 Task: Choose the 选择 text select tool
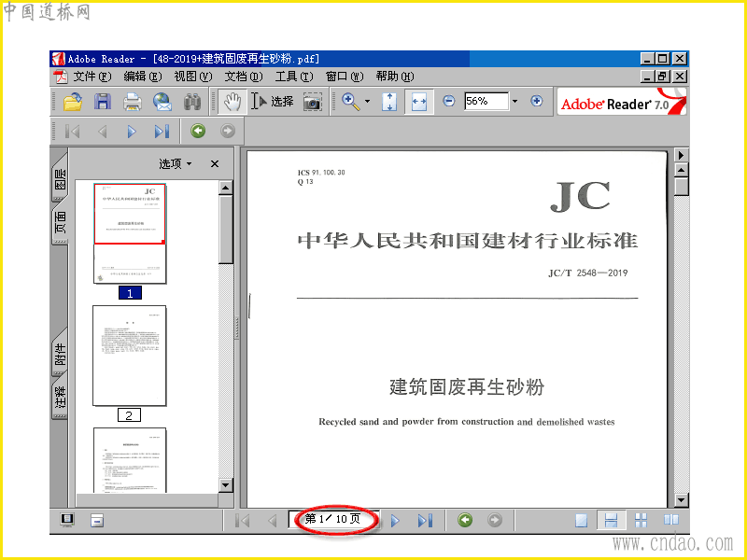[x=273, y=102]
